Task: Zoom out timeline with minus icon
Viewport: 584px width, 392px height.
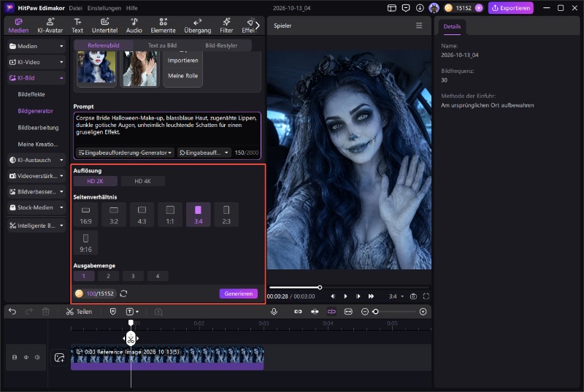Action: tap(365, 312)
